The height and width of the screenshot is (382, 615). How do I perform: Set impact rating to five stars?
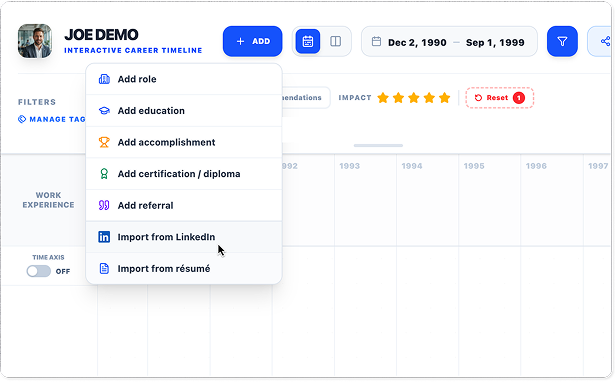(x=444, y=98)
